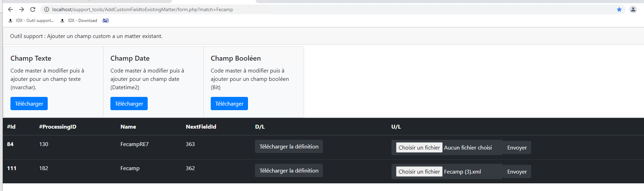Image resolution: width=644 pixels, height=191 pixels.
Task: Open the browser profile avatar
Action: (633, 9)
